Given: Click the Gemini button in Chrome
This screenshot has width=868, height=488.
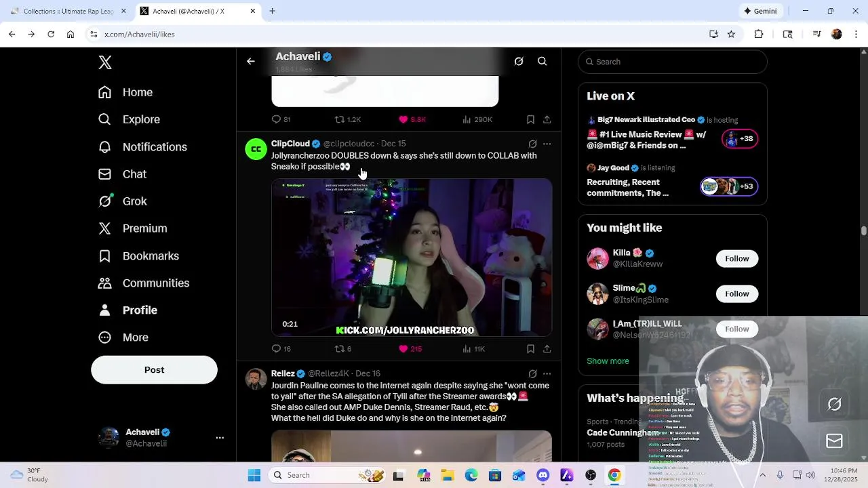Looking at the screenshot, I should 759,11.
